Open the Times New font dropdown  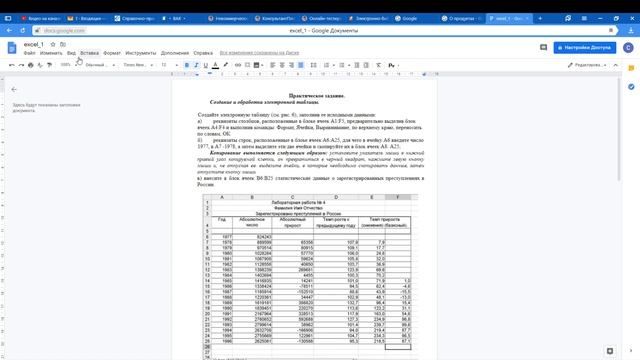tap(138, 65)
